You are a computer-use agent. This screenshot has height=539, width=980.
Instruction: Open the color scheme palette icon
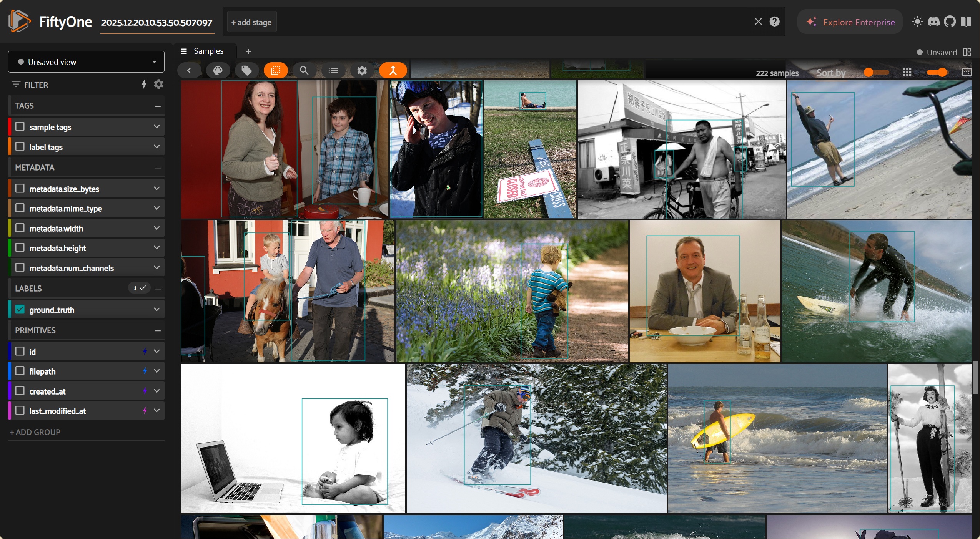coord(218,71)
